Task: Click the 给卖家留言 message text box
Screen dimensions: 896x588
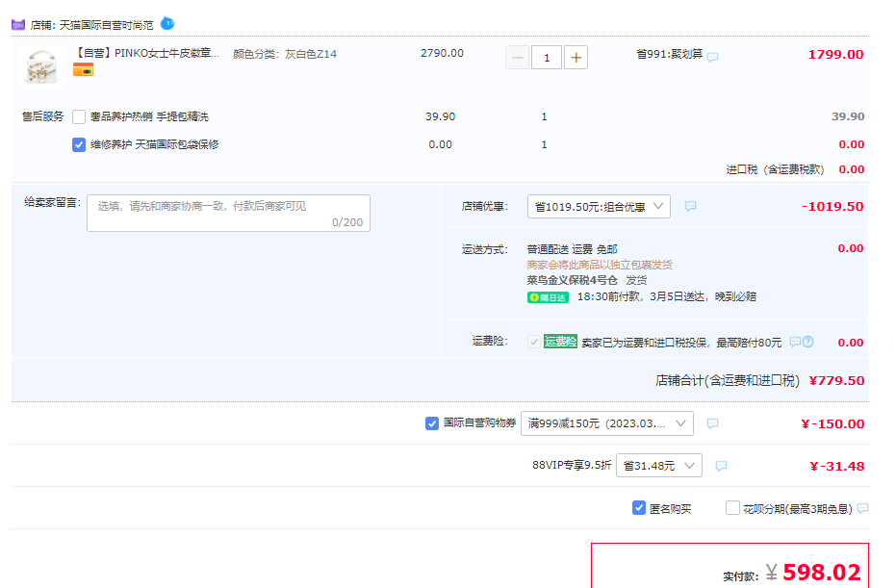Action: tap(229, 213)
